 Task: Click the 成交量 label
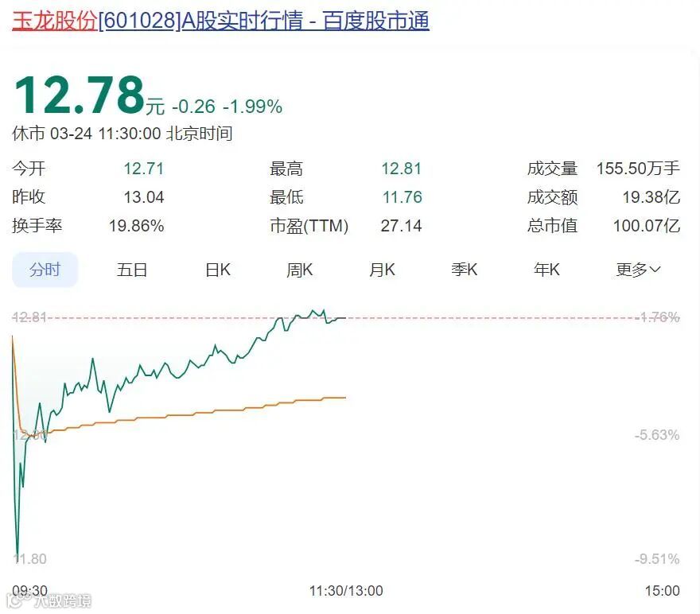tap(553, 169)
